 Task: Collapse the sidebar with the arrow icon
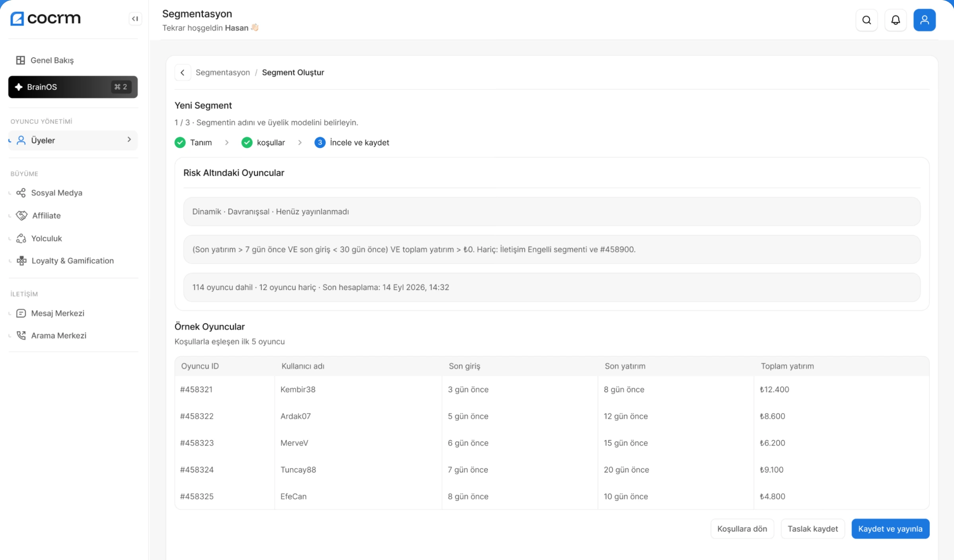pos(135,19)
